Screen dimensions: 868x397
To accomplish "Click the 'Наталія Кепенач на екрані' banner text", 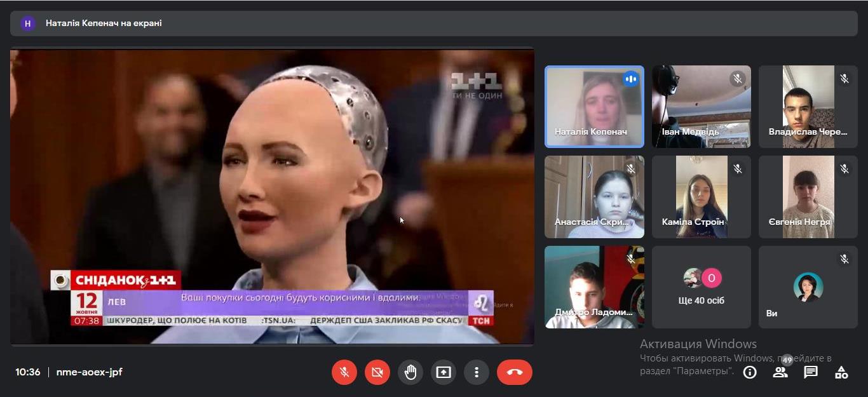I will 104,24.
